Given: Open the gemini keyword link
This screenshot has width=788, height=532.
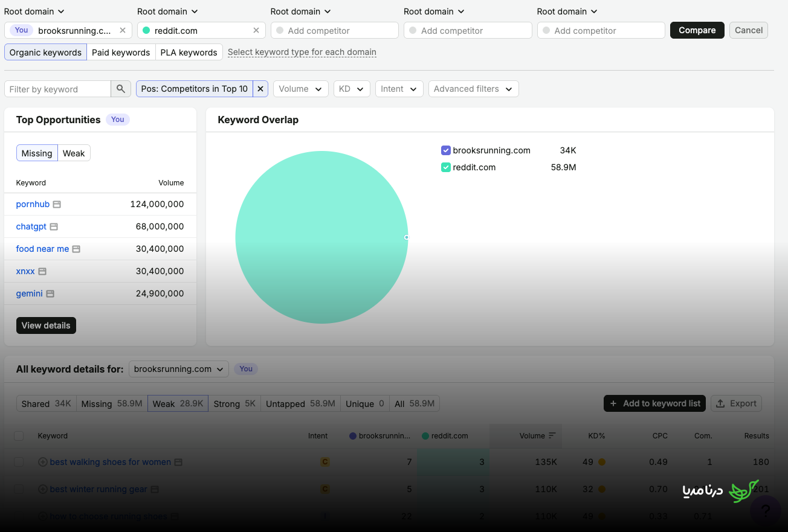Looking at the screenshot, I should (x=30, y=294).
